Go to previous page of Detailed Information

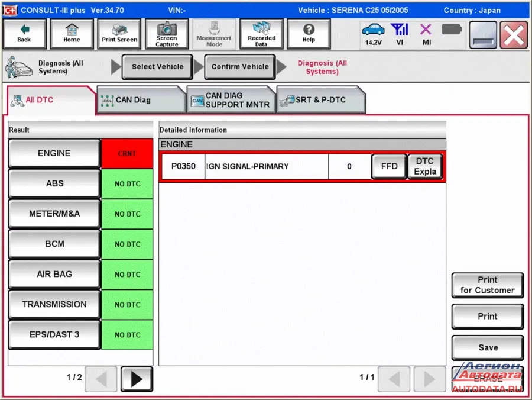[394, 379]
